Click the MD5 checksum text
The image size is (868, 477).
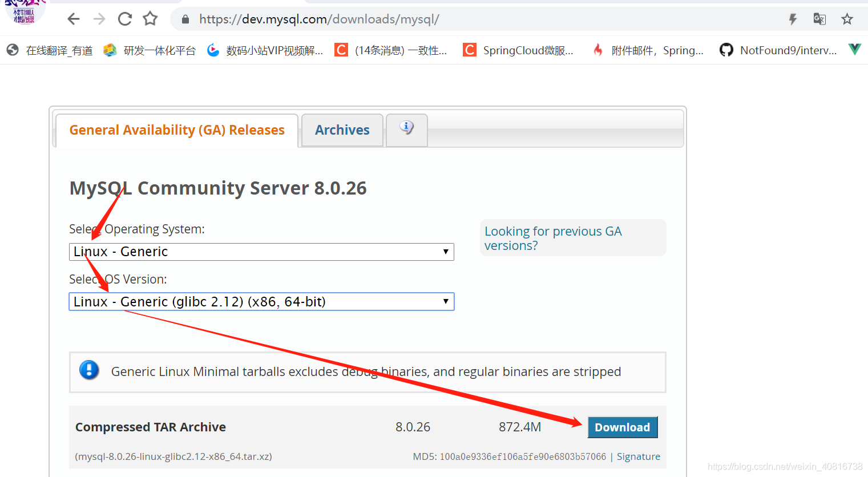510,456
